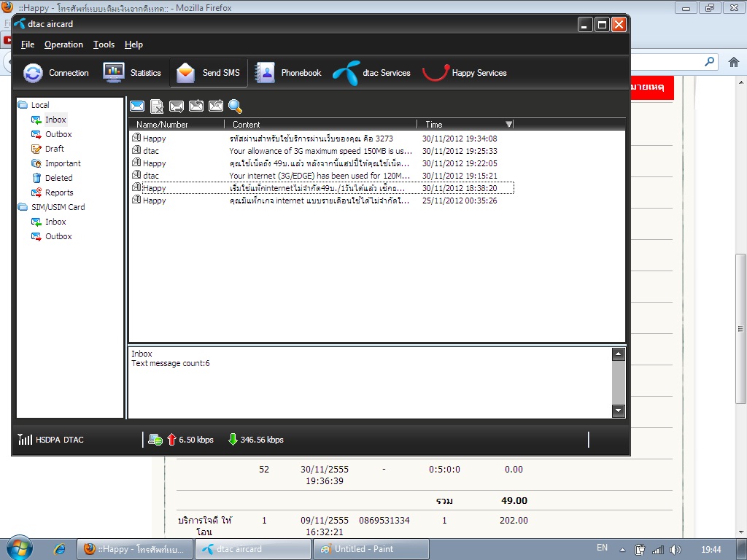Screen dimensions: 747x560
Task: Sort by Content column header
Action: [321, 124]
